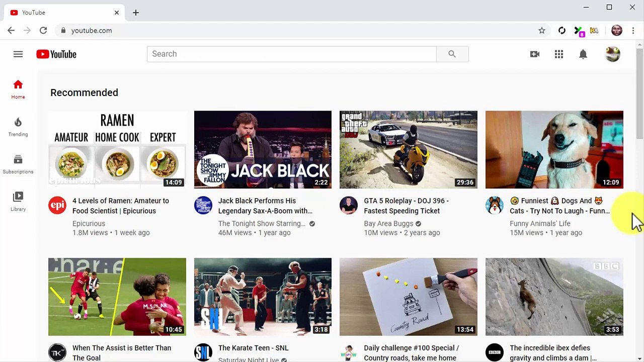Screen dimensions: 644x362
Task: Click the Funny Animals' Life channel avatar
Action: click(495, 205)
